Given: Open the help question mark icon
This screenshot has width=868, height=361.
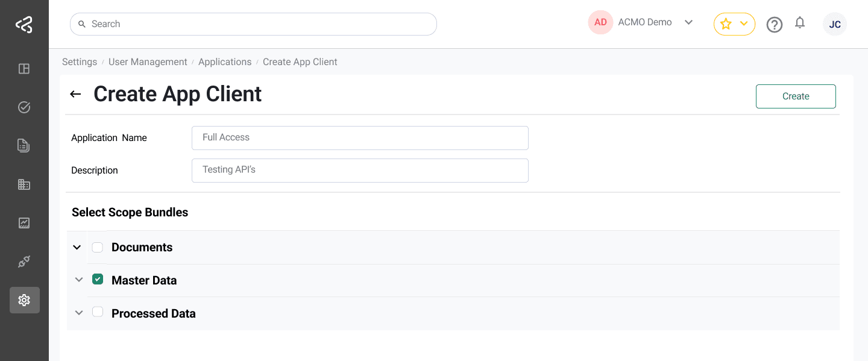Looking at the screenshot, I should click(x=775, y=24).
